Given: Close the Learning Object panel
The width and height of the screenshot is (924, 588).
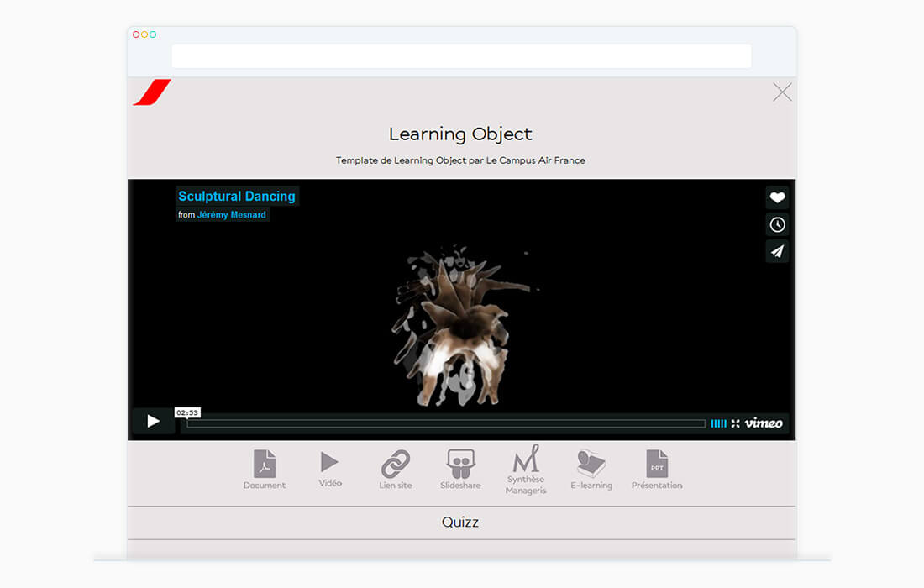Looking at the screenshot, I should (x=782, y=92).
